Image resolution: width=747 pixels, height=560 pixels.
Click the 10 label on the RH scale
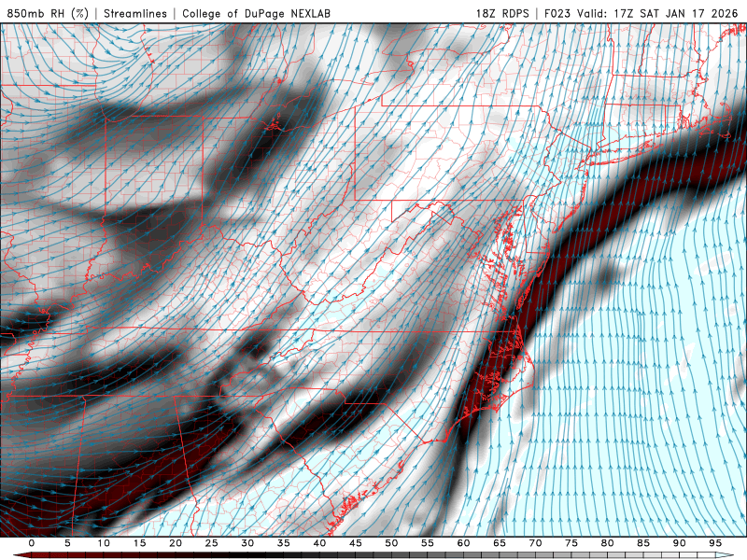click(104, 543)
